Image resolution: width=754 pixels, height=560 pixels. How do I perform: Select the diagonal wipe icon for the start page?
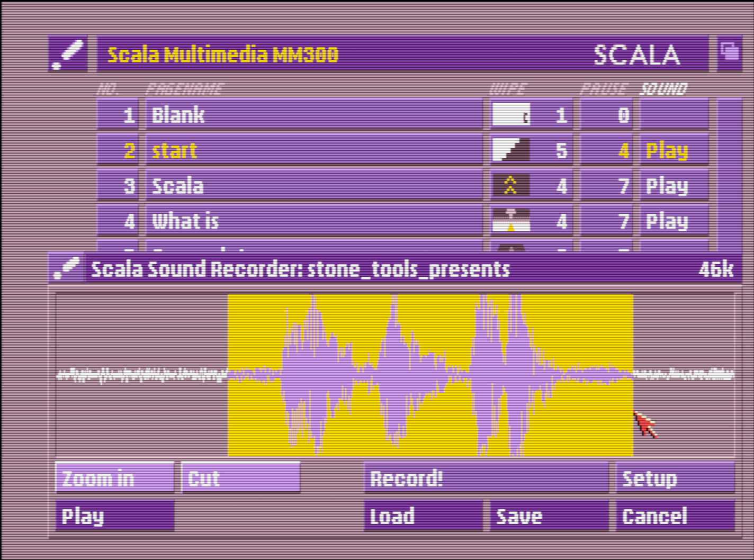[x=510, y=150]
